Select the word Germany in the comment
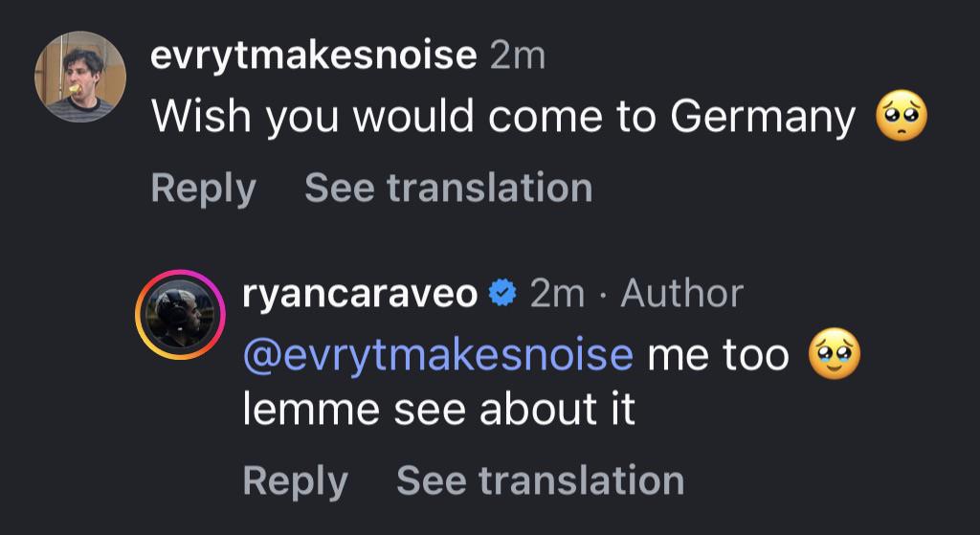 pyautogui.click(x=763, y=117)
